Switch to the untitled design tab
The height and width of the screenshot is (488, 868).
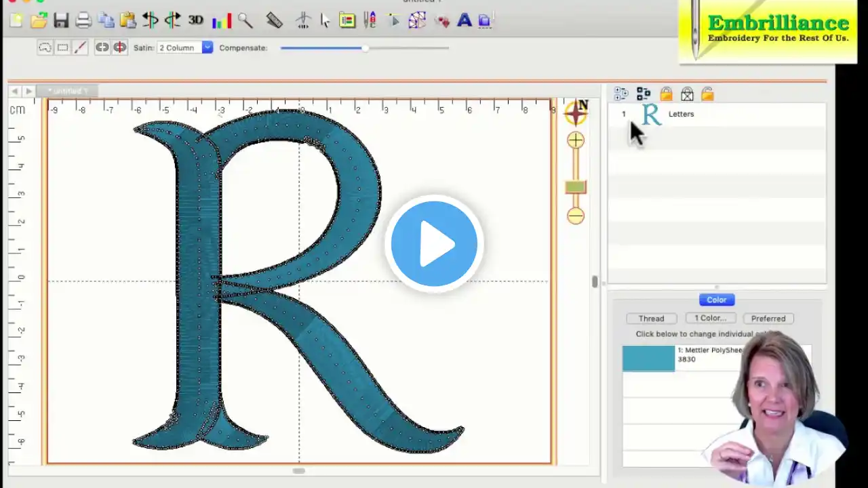click(x=68, y=91)
